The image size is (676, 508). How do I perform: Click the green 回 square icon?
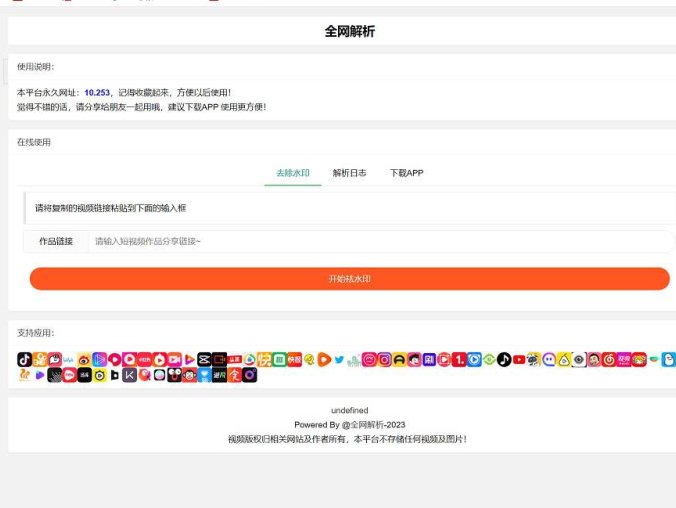[279, 360]
